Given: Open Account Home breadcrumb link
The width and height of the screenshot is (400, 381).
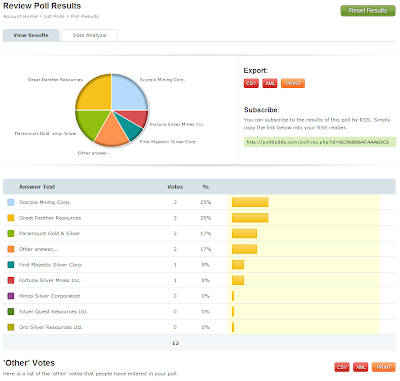Looking at the screenshot, I should (x=20, y=16).
